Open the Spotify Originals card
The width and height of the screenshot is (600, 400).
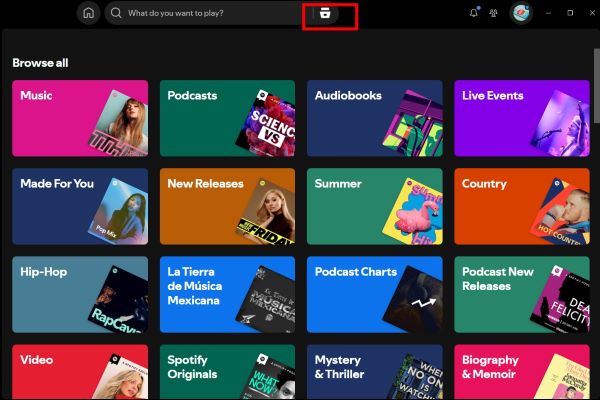pyautogui.click(x=227, y=372)
